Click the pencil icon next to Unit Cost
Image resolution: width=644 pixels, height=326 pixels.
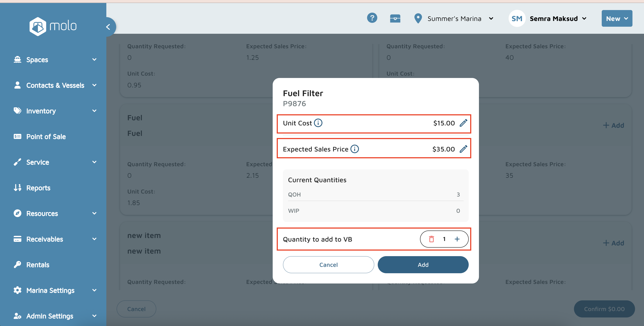click(x=463, y=123)
